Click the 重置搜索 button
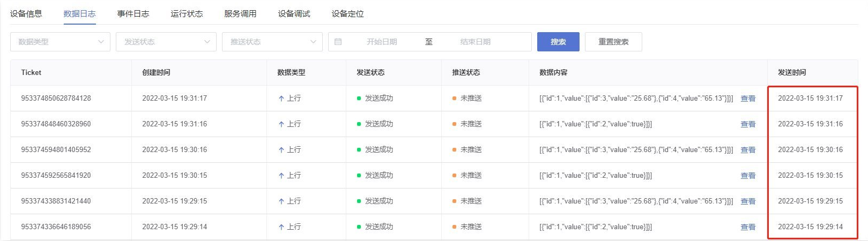The width and height of the screenshot is (868, 241). (613, 42)
